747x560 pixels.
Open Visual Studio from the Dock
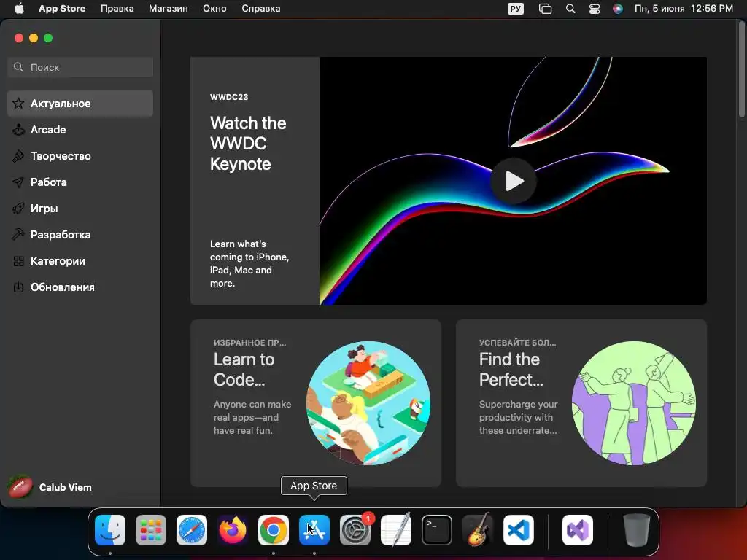[578, 530]
